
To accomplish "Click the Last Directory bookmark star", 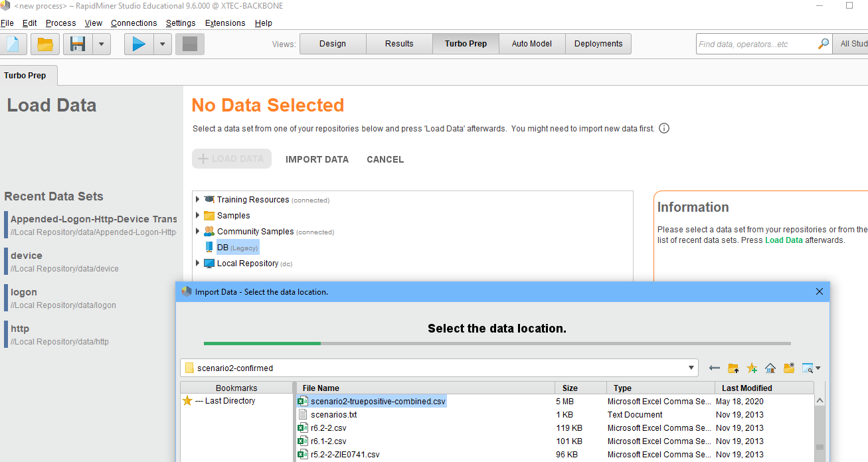I will (187, 401).
